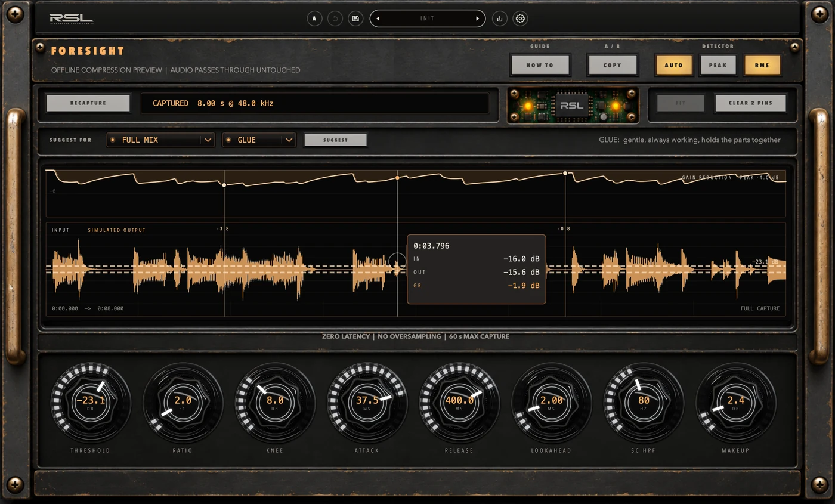Click the RSL logo in the top bar
Image resolution: width=835 pixels, height=504 pixels.
pos(71,18)
